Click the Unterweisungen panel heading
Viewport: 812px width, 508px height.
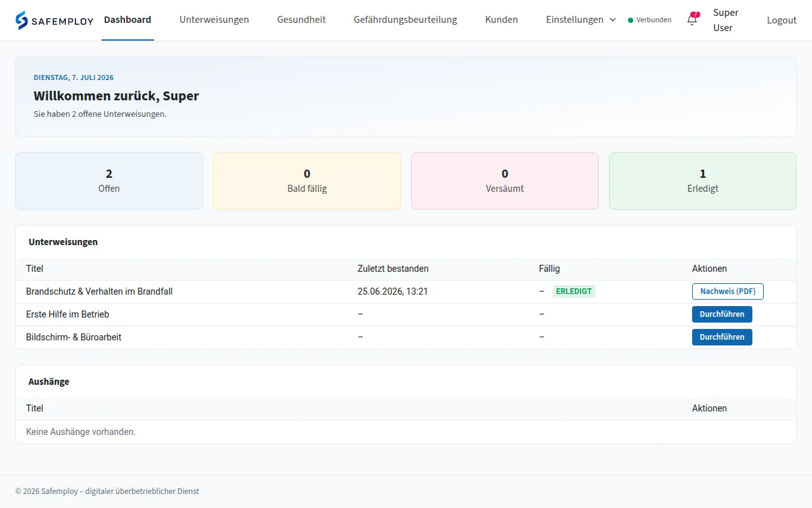tap(63, 242)
